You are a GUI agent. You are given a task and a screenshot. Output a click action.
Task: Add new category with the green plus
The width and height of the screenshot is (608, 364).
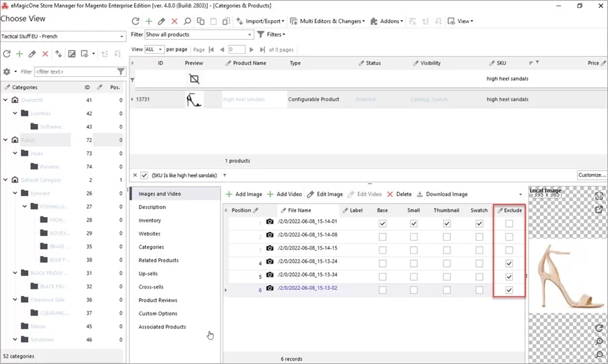(x=20, y=54)
